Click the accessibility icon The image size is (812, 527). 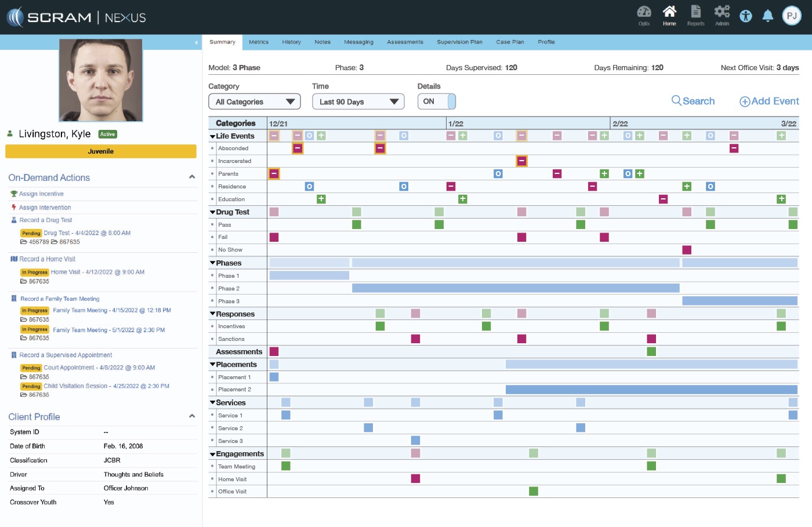[x=746, y=16]
